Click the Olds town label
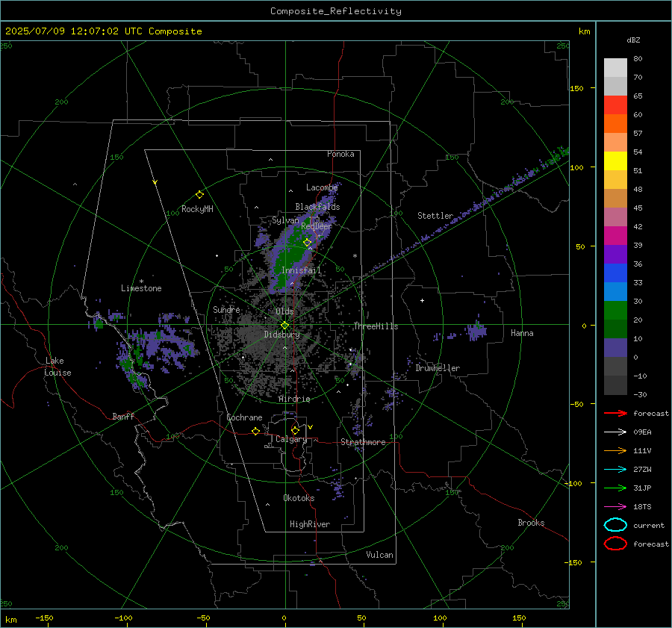The height and width of the screenshot is (628, 672). 284,311
